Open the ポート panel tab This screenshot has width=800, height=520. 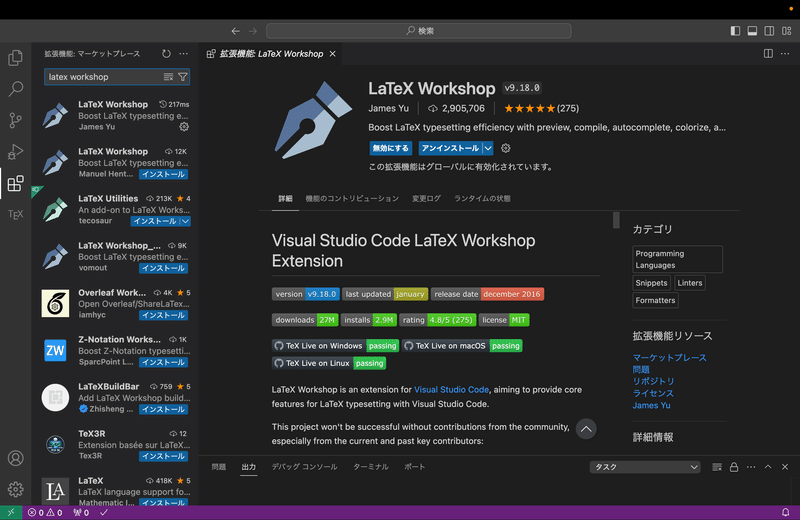[x=415, y=467]
